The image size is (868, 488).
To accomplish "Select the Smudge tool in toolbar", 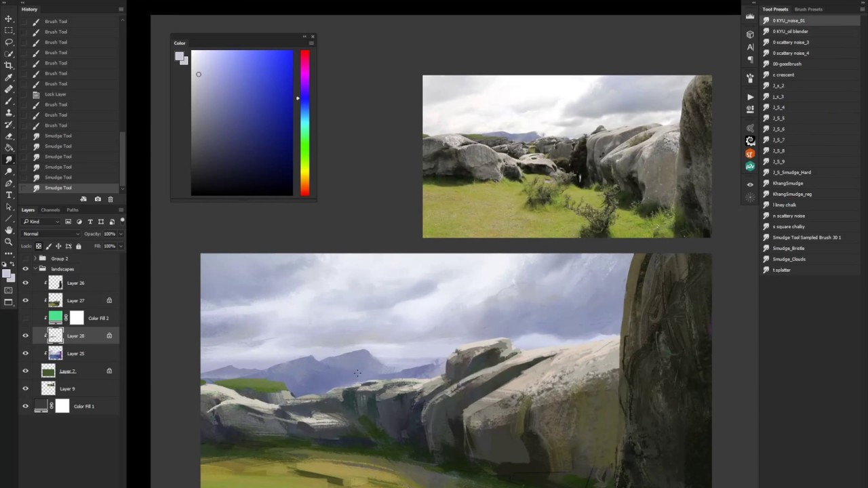I will (9, 159).
